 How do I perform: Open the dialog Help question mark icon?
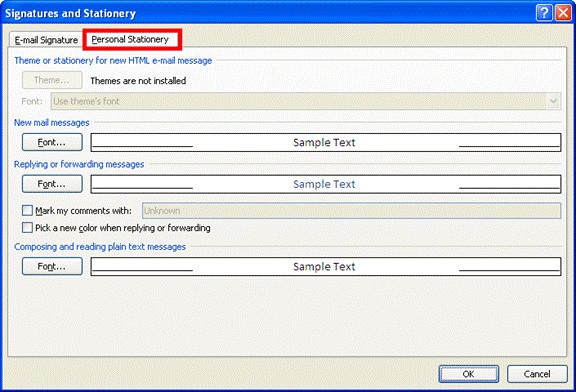544,13
